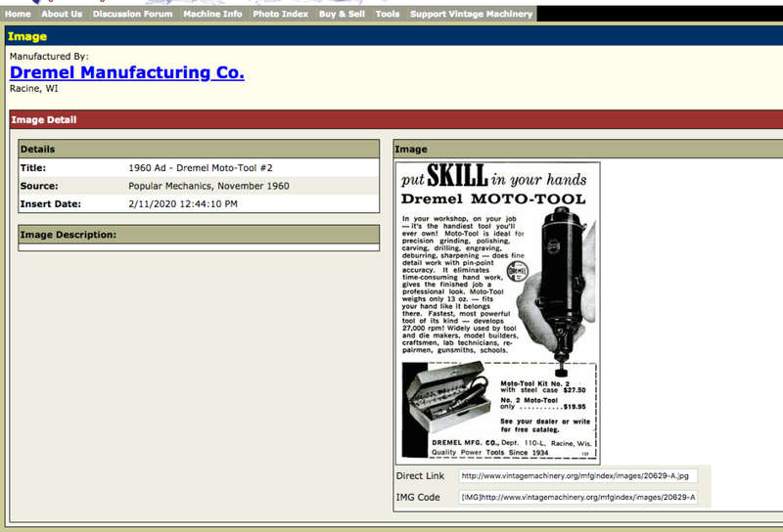Click the IMG Code label
783x532 pixels.
click(x=418, y=497)
